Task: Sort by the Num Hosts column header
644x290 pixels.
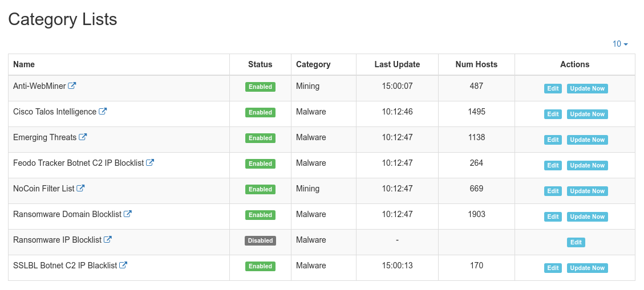Action: point(476,64)
